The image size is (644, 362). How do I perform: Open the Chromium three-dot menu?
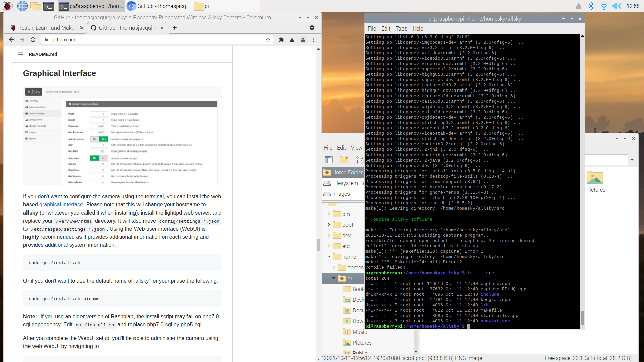(314, 40)
